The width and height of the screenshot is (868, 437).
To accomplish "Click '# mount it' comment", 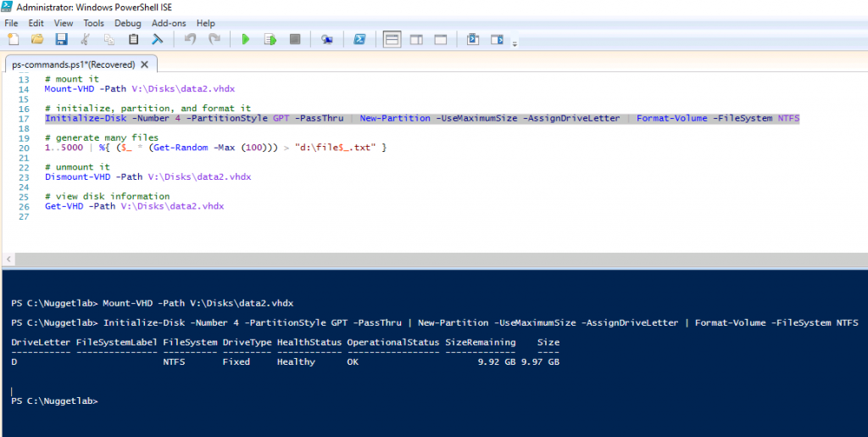I will point(72,79).
